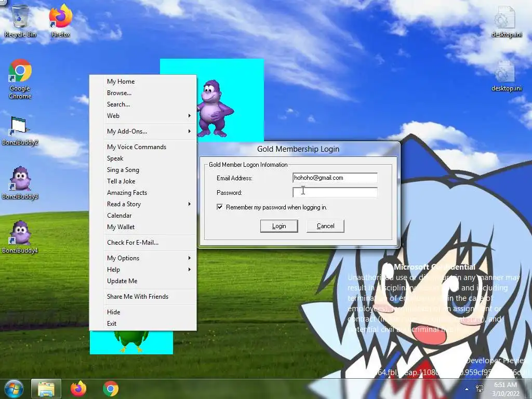Select My Voice Commands menu entry

tap(149, 147)
